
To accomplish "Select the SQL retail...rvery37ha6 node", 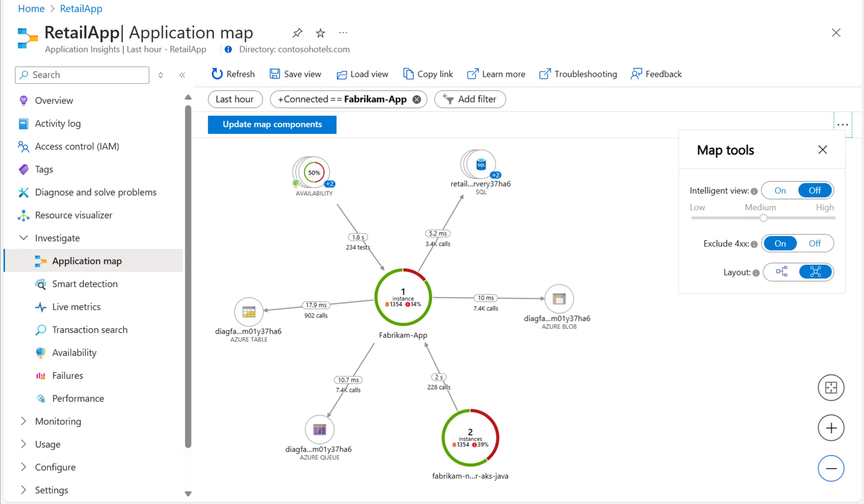I will click(480, 165).
